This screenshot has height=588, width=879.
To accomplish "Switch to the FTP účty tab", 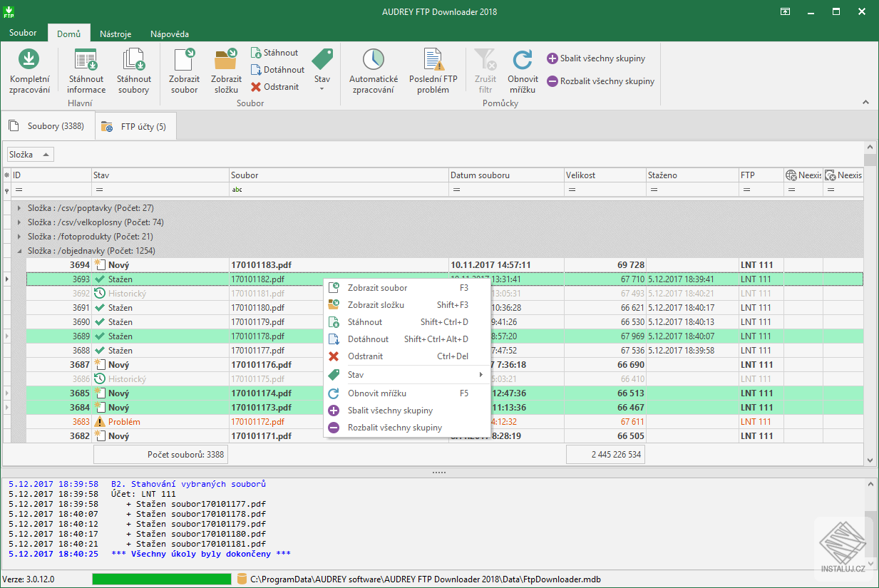I will point(135,125).
